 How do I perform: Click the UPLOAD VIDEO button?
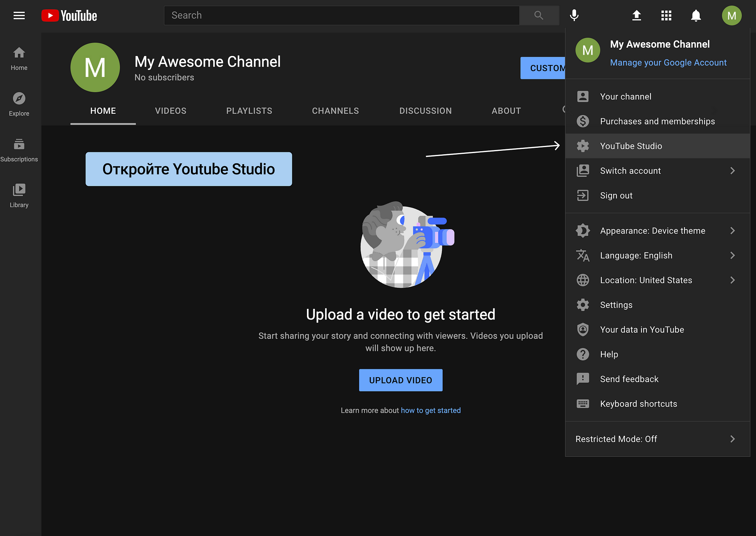click(x=400, y=380)
